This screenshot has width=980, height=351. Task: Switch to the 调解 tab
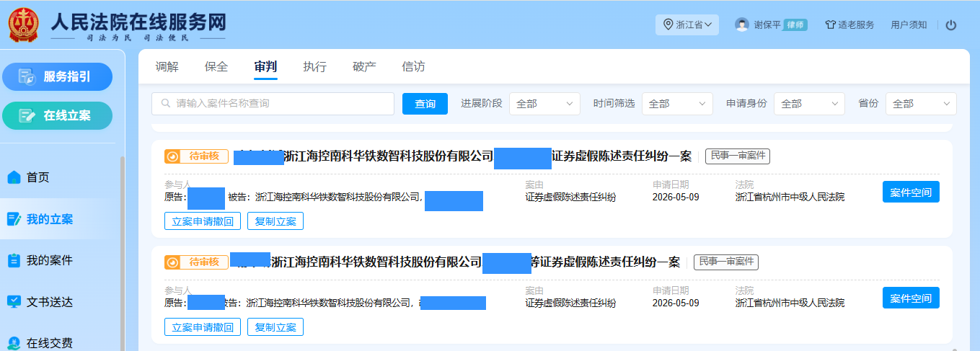[167, 67]
